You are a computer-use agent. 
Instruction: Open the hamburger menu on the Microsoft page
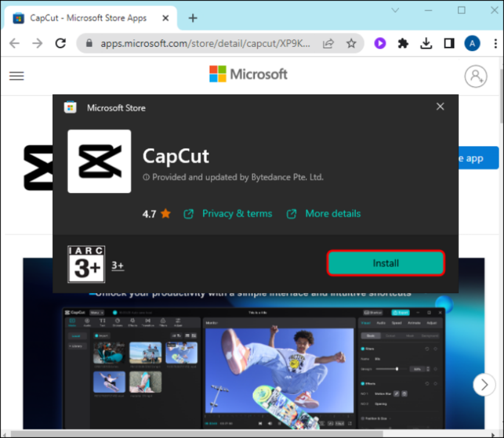coord(16,76)
